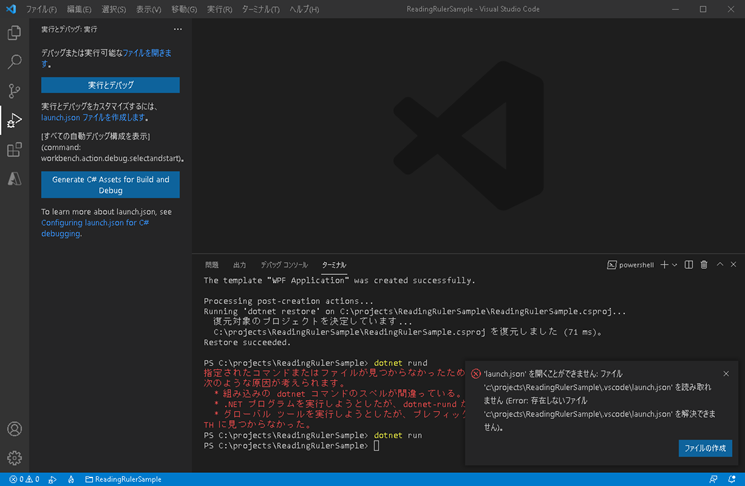
Task: Open the Extensions view
Action: [x=14, y=150]
